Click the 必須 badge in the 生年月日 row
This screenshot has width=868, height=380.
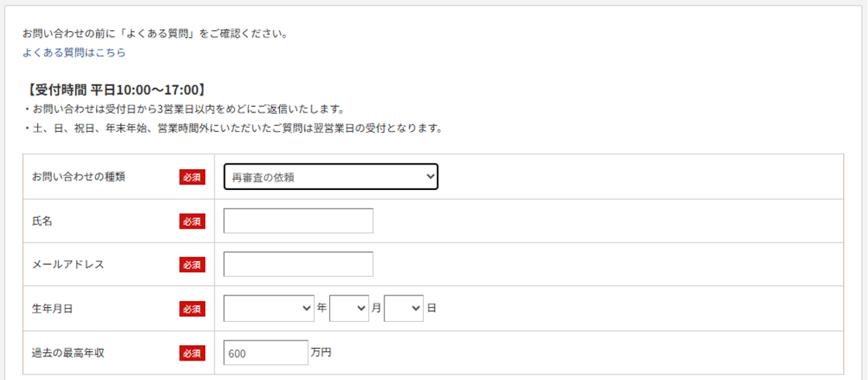192,309
